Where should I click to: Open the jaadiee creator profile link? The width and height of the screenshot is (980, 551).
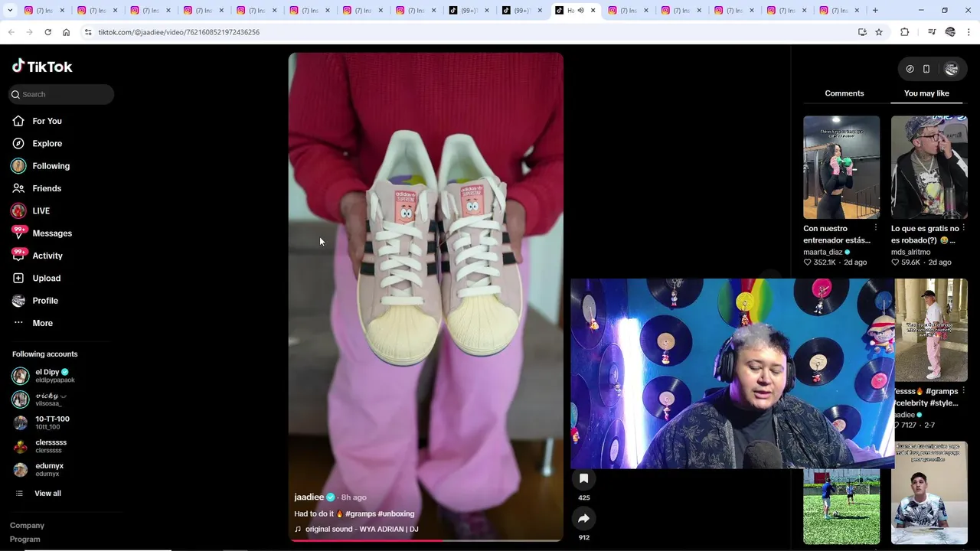[309, 497]
